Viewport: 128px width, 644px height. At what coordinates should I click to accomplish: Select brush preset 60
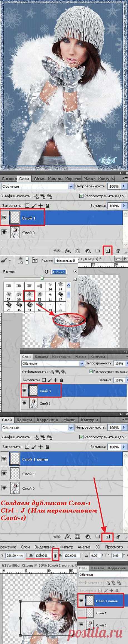pos(40,306)
